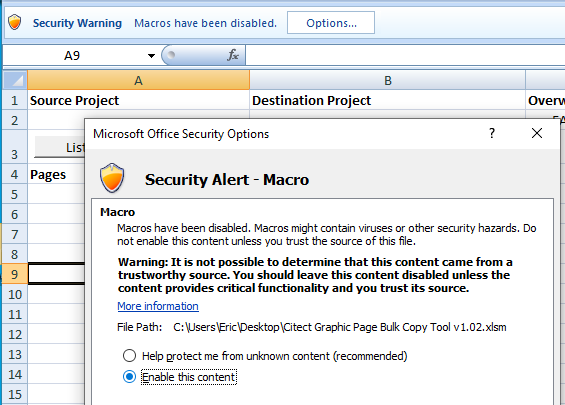Select column B header
Screen dimensions: 565x405
387,80
